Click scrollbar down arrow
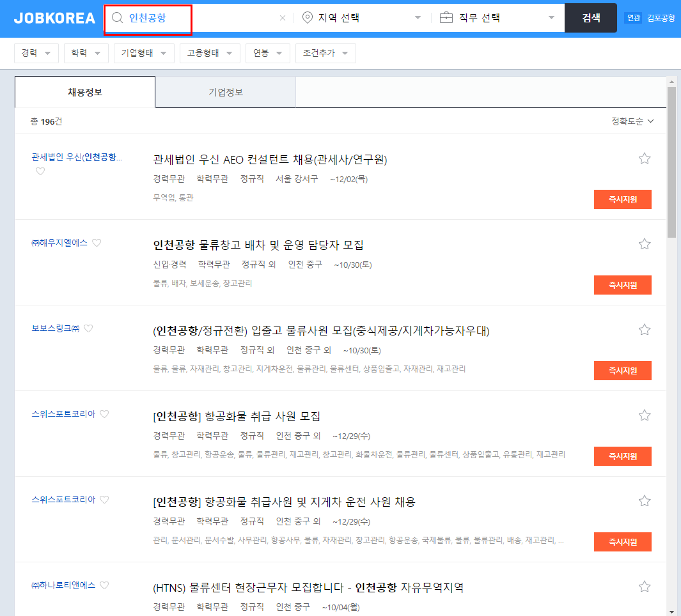 pos(671,612)
